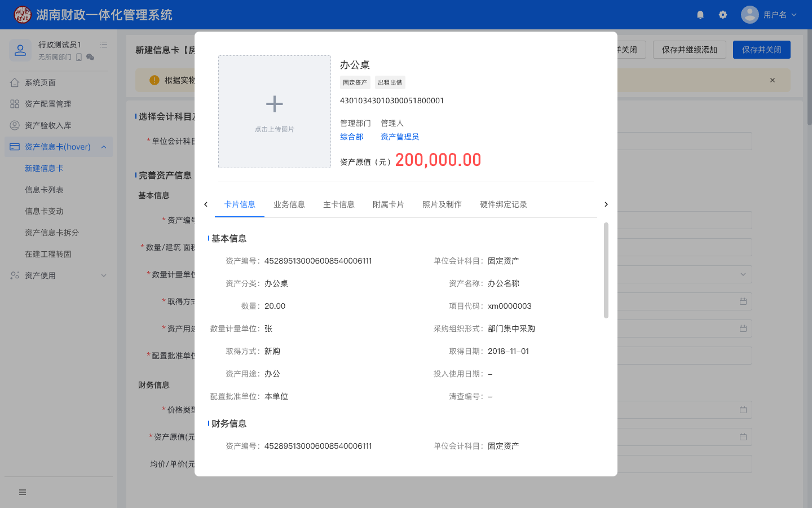Open 信息卡列表 in the sidebar

44,190
